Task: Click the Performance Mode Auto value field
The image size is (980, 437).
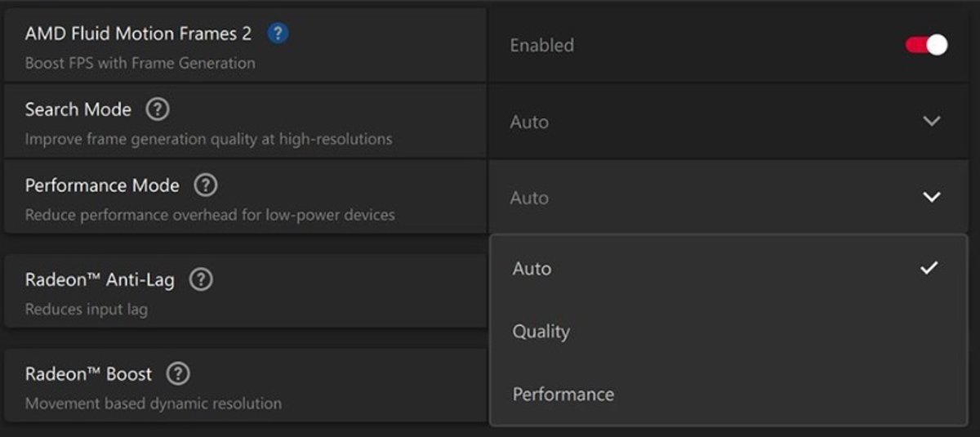Action: 719,198
